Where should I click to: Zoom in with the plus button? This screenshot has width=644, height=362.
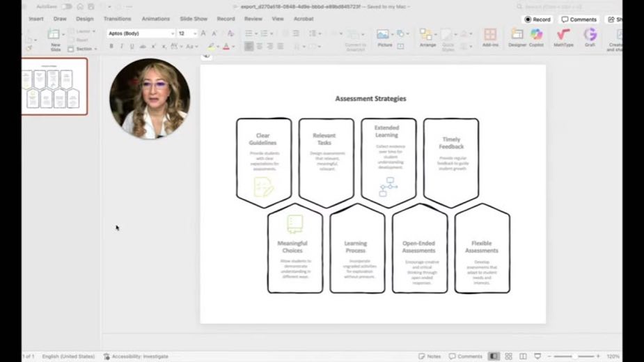[598, 356]
